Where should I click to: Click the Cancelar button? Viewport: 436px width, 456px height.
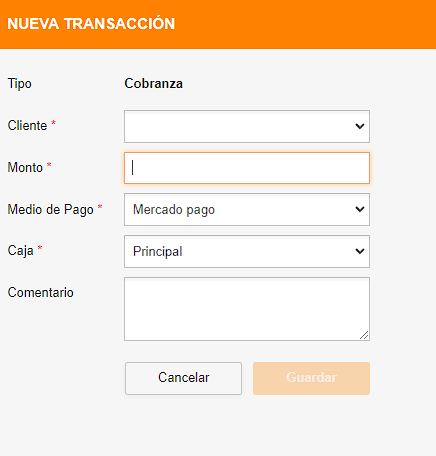183,378
